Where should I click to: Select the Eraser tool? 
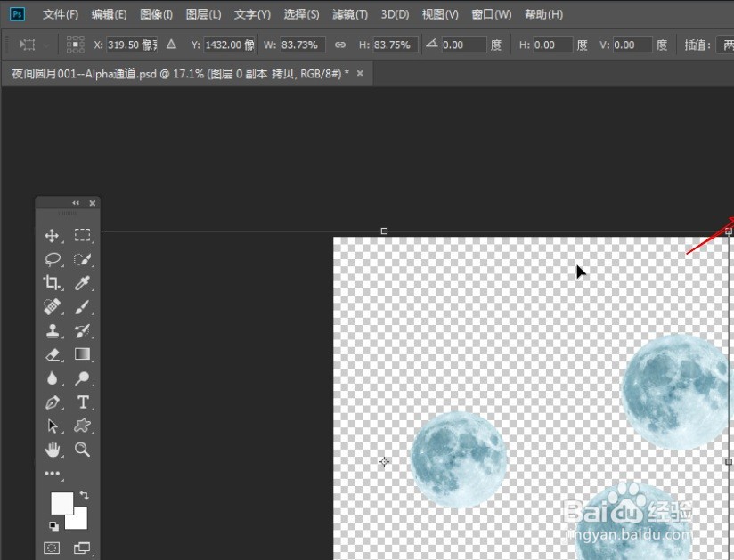(x=52, y=354)
